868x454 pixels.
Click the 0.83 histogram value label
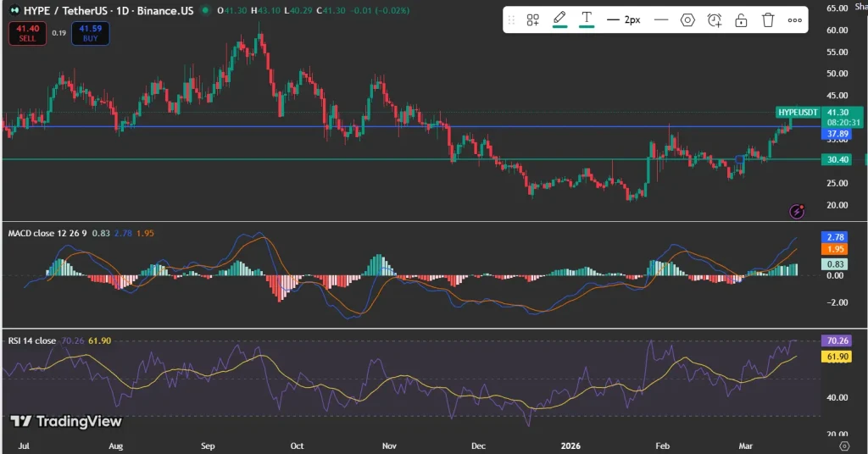[x=835, y=264]
